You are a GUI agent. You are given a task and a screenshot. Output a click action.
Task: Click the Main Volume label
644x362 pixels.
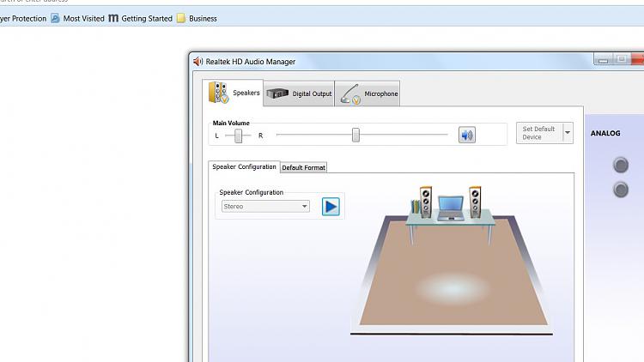coord(231,123)
